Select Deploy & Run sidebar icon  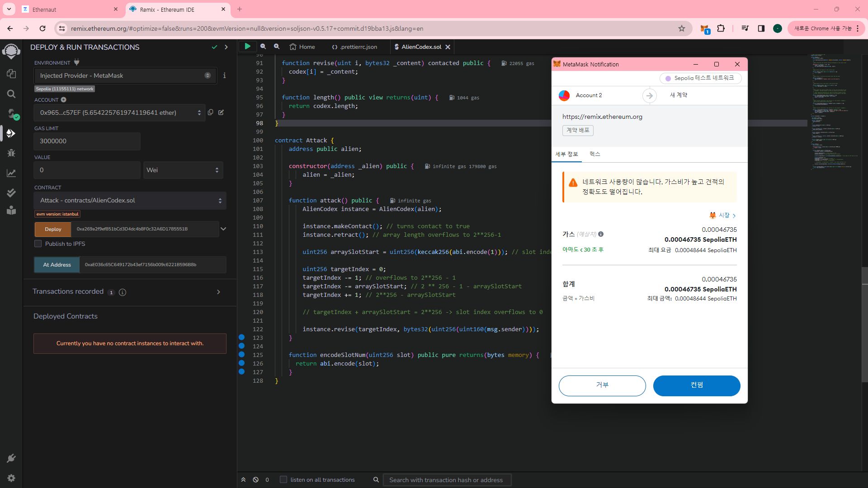pyautogui.click(x=11, y=133)
